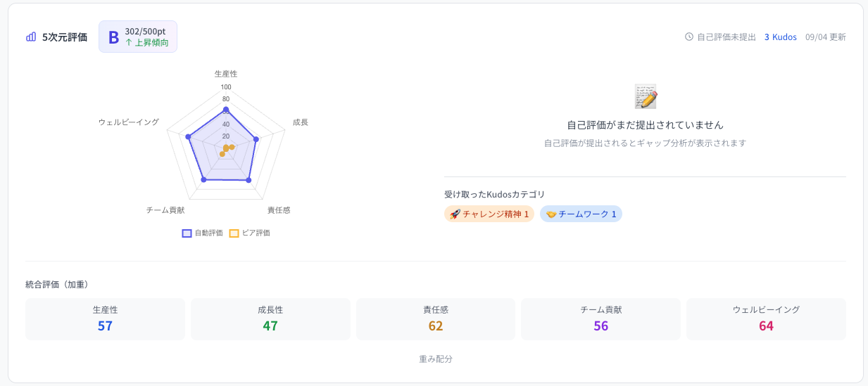The width and height of the screenshot is (868, 386).
Task: Toggle ピア評価 legend series visibility
Action: (250, 233)
